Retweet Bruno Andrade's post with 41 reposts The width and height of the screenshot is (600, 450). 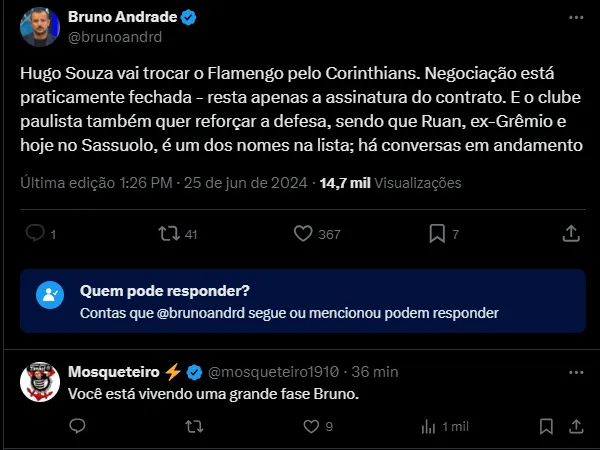[169, 234]
